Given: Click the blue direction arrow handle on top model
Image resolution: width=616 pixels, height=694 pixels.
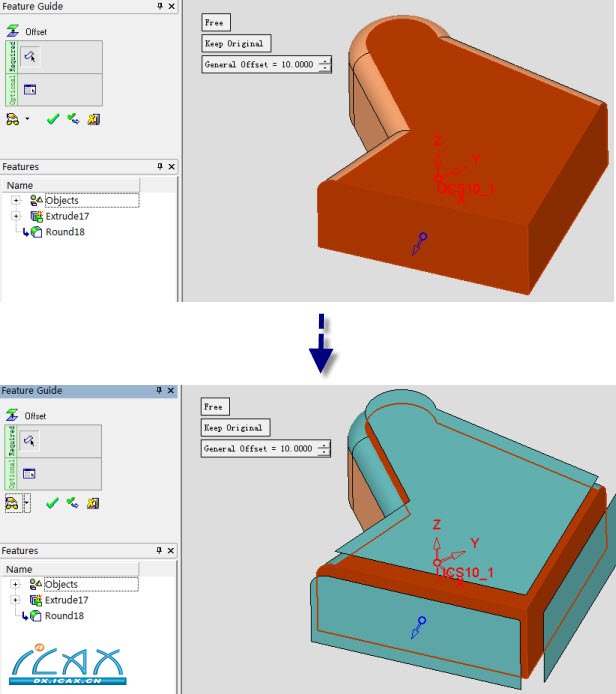Looking at the screenshot, I should pyautogui.click(x=419, y=244).
